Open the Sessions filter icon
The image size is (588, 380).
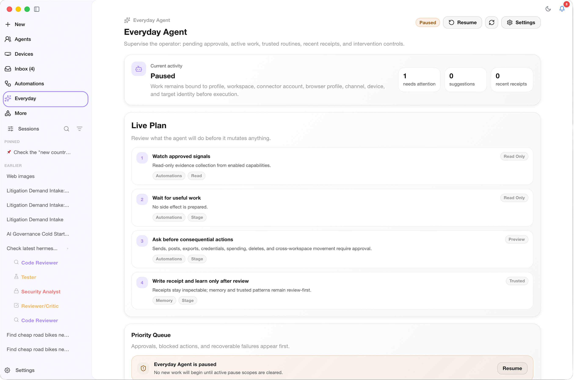[x=79, y=129]
